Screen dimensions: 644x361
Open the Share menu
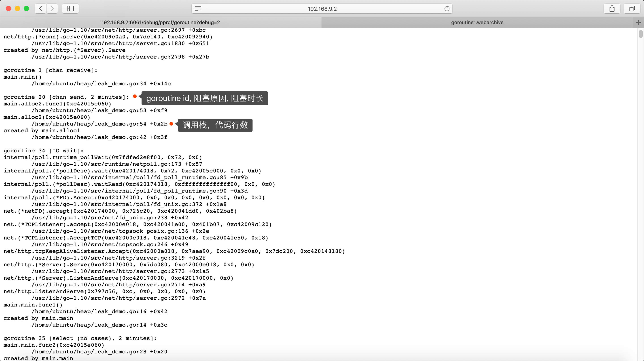click(612, 8)
